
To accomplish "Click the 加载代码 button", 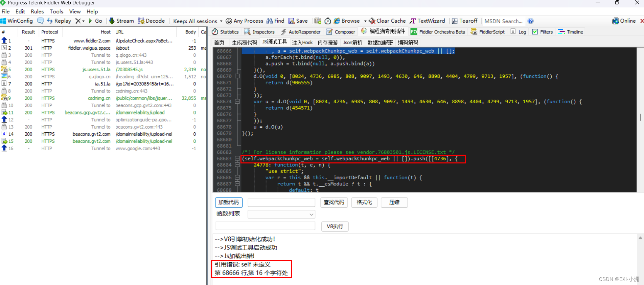I will 229,202.
